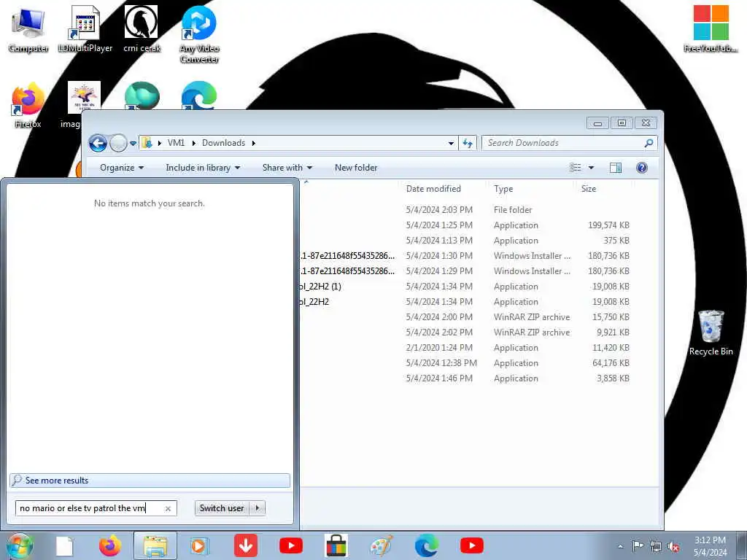Open the media player taskbar icon
Image resolution: width=747 pixels, height=560 pixels.
point(200,545)
